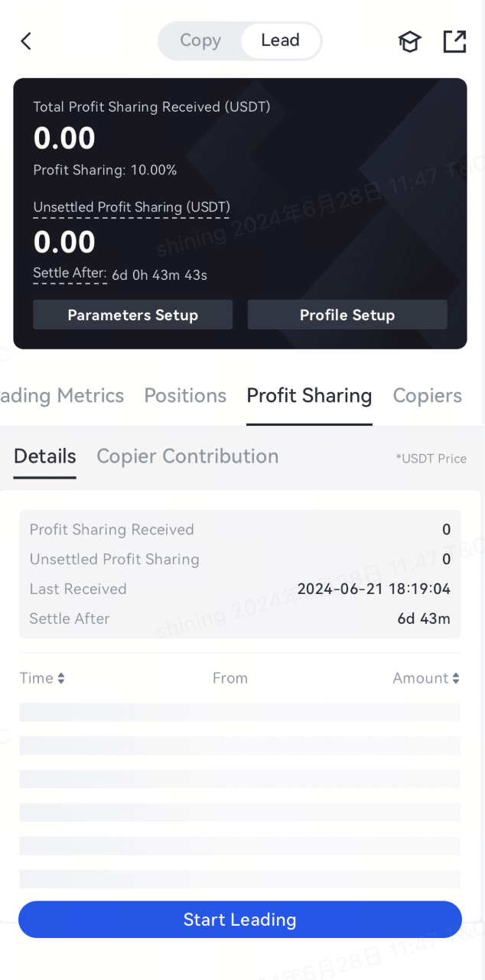
Task: Show the Details sub-tab
Action: click(45, 456)
